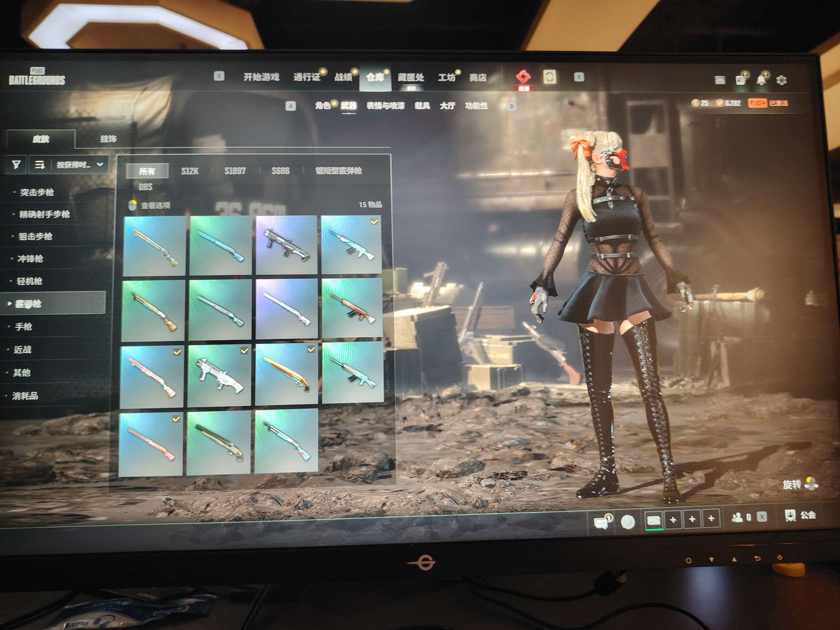Open the 商店 menu
Viewport: 840px width, 630px height.
(x=478, y=78)
